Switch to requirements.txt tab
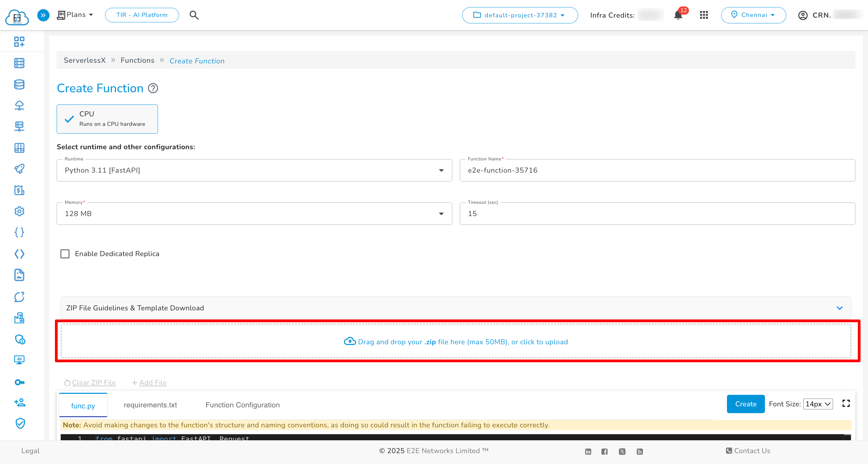 click(150, 405)
